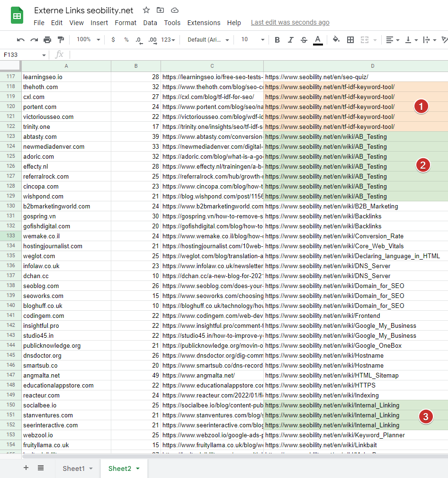Viewport: 448px width, 478px height.
Task: Open the zoom 100% dropdown
Action: [x=88, y=40]
